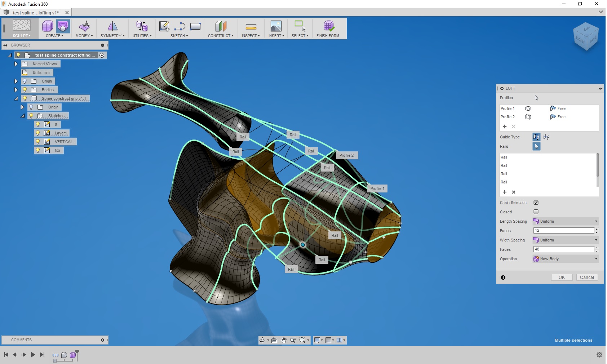607x364 pixels.
Task: Open the CREATE menu
Action: (54, 36)
